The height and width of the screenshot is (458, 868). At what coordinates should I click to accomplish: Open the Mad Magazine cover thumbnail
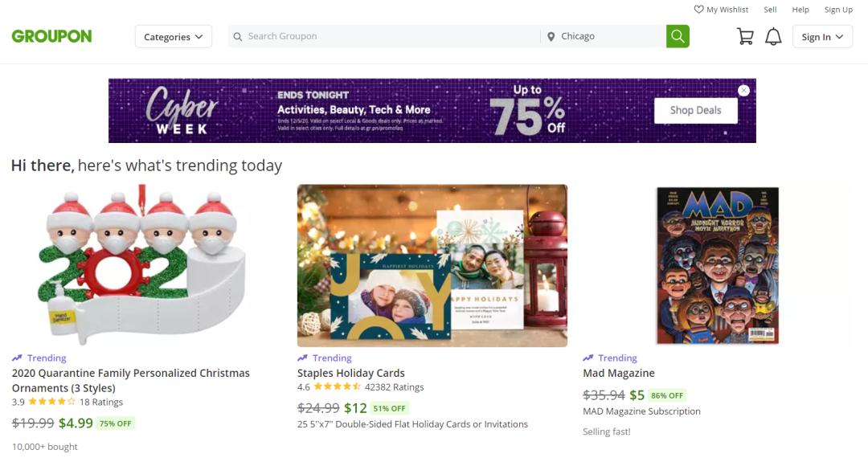point(717,265)
